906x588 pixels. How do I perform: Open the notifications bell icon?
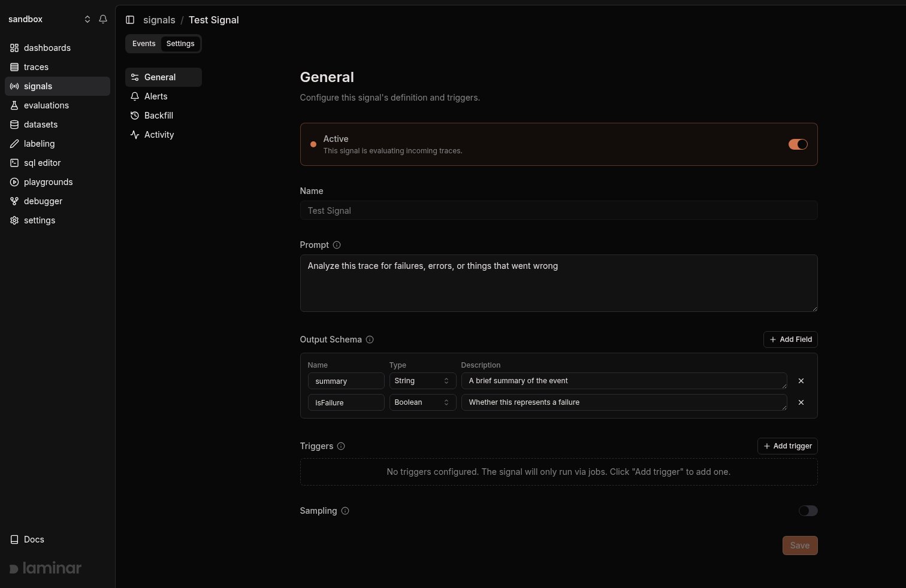103,19
